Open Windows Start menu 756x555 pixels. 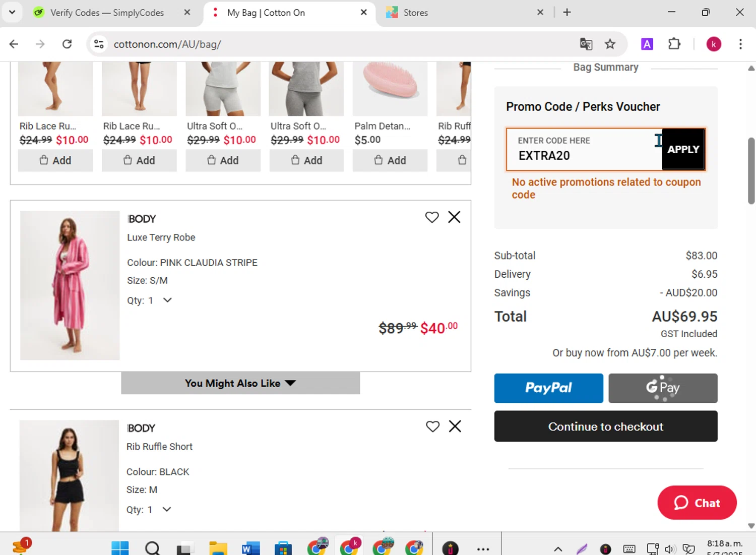pos(120,547)
